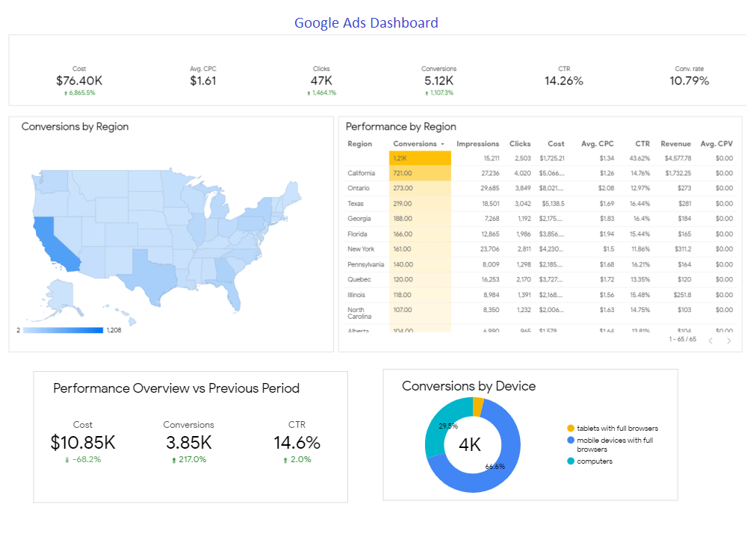Sort table by Revenue column header

point(675,144)
